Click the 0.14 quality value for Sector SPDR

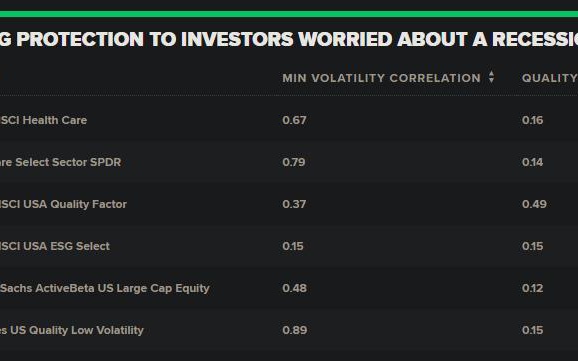(x=532, y=162)
